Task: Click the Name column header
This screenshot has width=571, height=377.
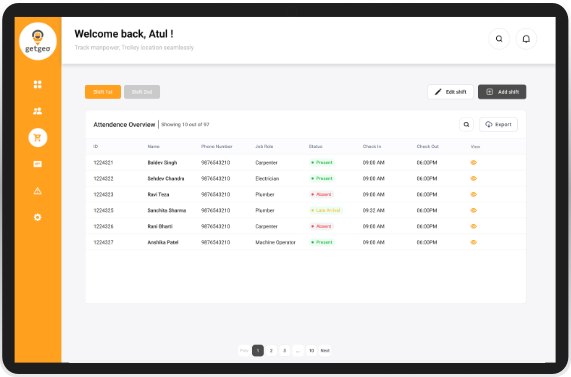Action: [154, 146]
